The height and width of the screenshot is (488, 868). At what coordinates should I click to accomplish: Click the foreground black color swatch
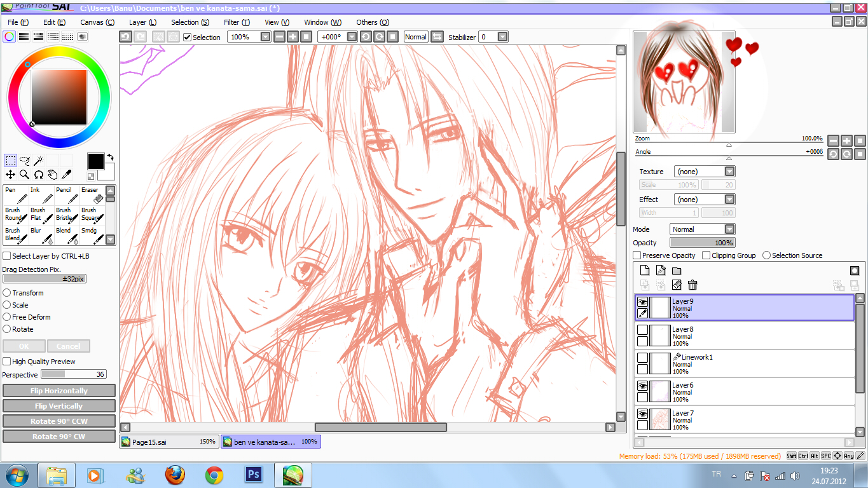click(95, 161)
